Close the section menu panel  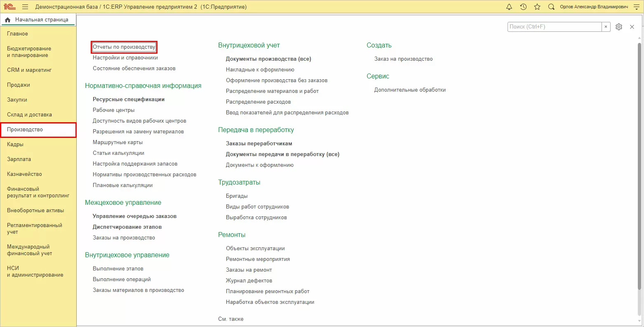(x=632, y=27)
